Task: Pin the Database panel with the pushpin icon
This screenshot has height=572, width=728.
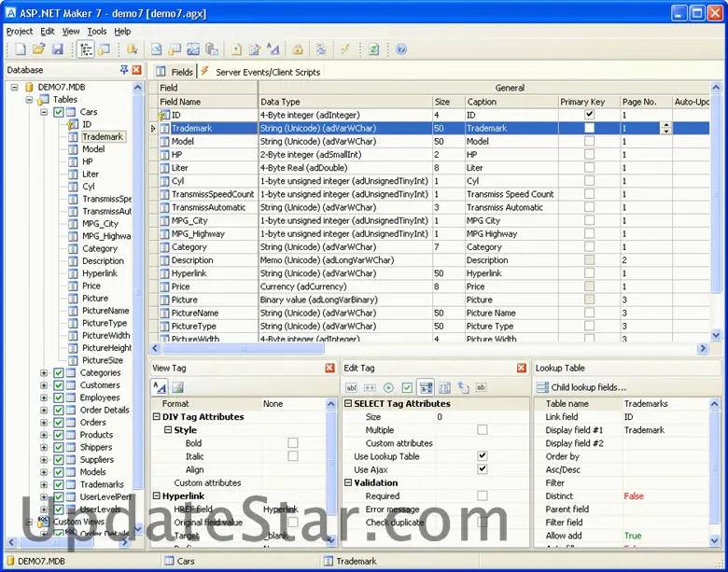Action: point(124,70)
